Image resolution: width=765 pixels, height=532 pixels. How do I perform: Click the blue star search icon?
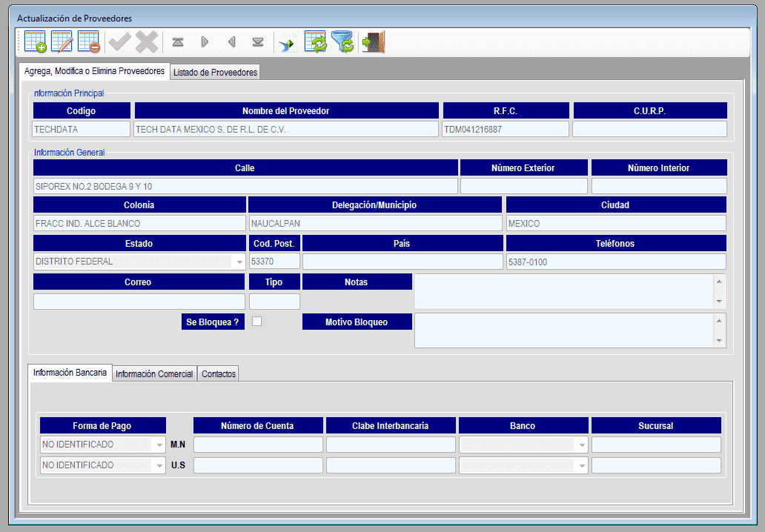tap(288, 44)
